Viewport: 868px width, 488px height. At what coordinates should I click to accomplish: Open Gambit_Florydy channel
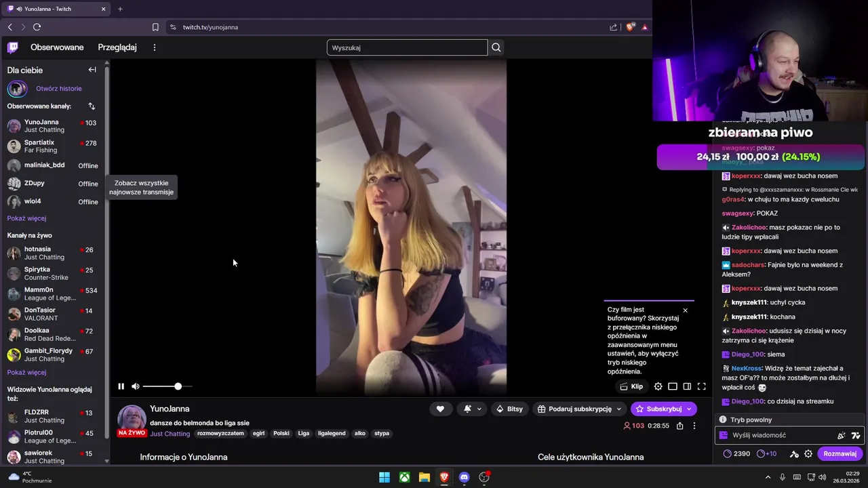[53, 354]
